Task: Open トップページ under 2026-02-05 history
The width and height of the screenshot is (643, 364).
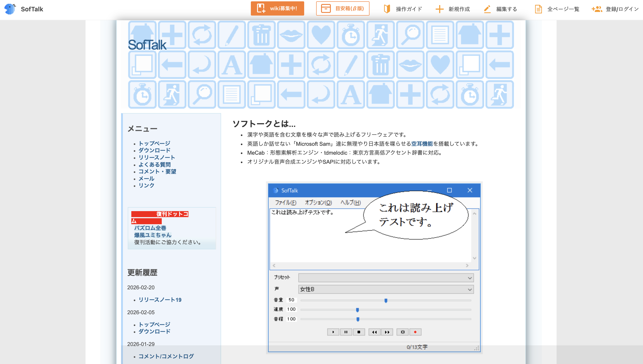Action: [x=154, y=324]
